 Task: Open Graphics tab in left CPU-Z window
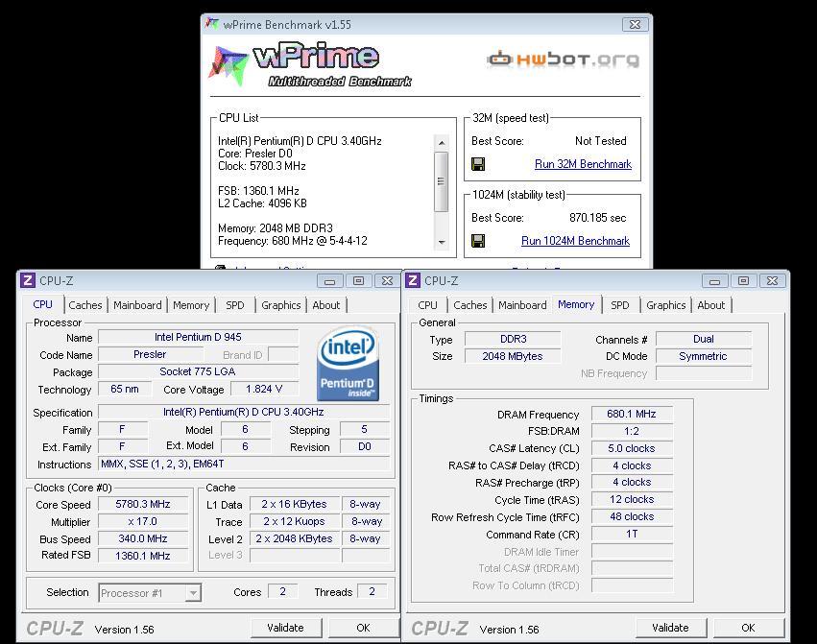(x=281, y=305)
